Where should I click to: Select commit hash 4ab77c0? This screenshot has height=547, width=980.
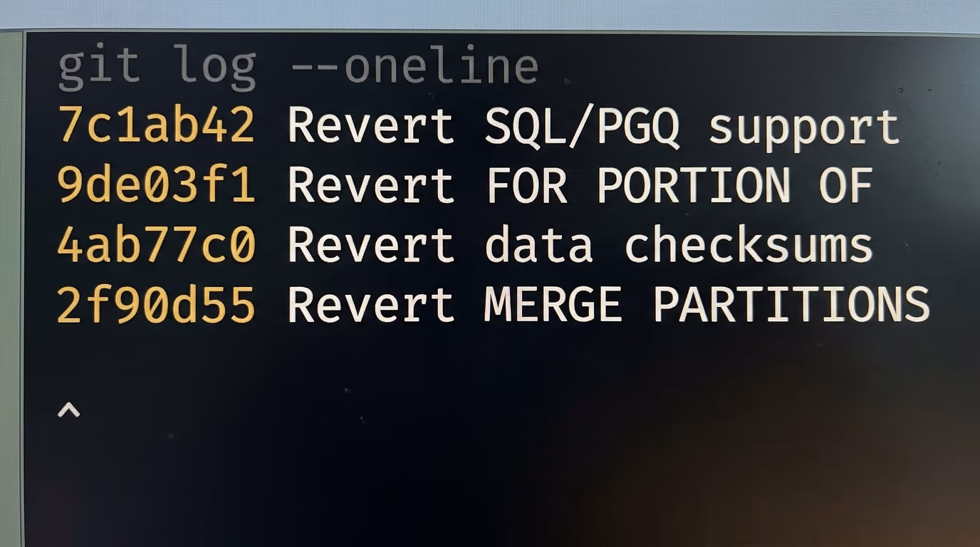[x=156, y=245]
